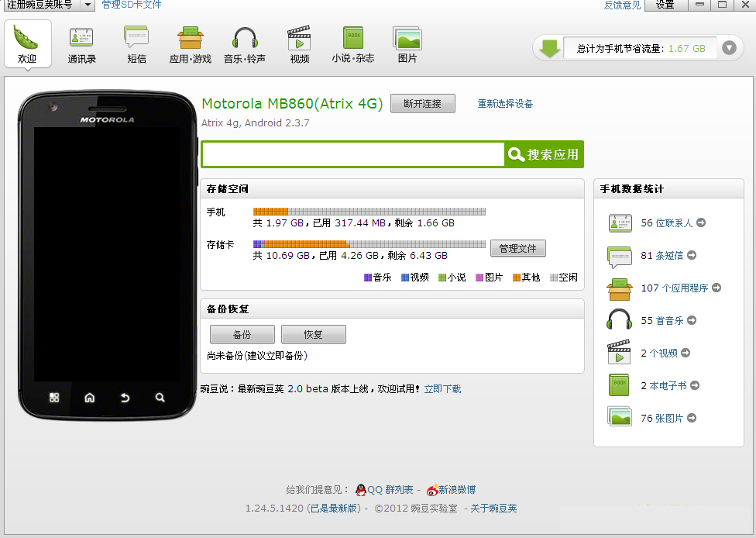This screenshot has width=756, height=538.
Task: Open 56 位联系人 link
Action: click(667, 223)
